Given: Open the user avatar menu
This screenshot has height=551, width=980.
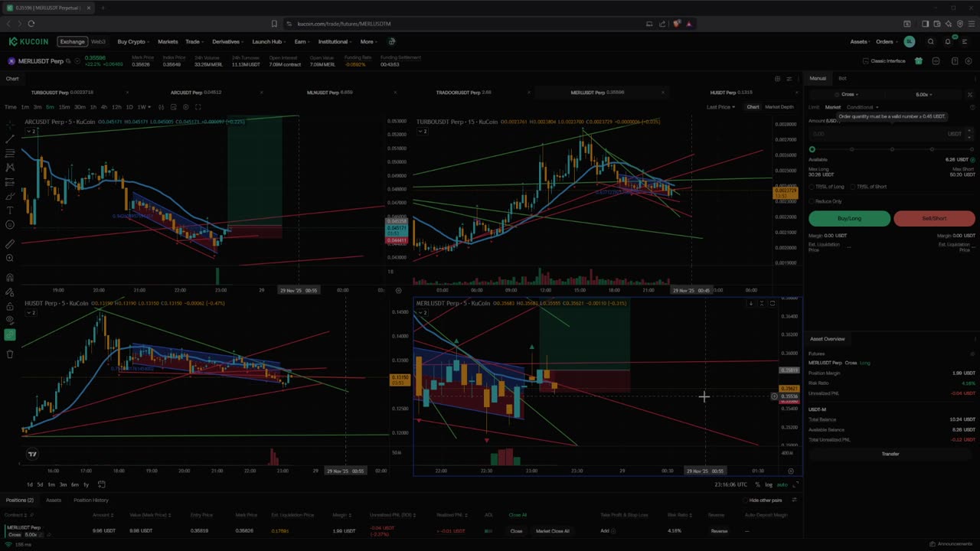Looking at the screenshot, I should pyautogui.click(x=910, y=41).
